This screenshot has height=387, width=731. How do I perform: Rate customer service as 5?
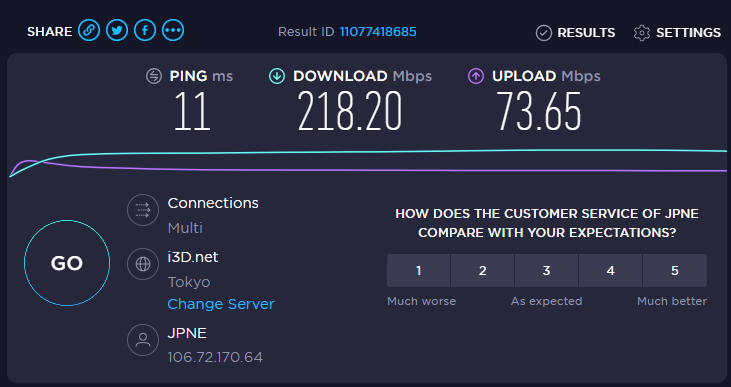tap(675, 270)
